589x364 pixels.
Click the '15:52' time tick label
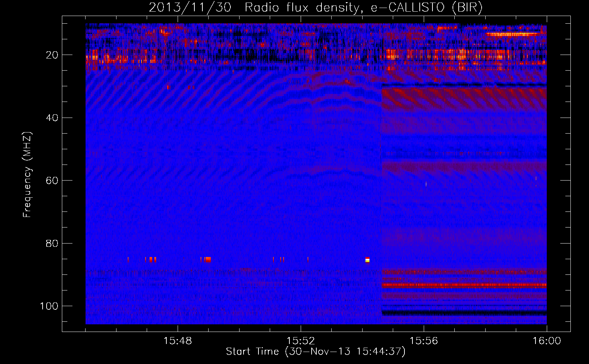301,341
